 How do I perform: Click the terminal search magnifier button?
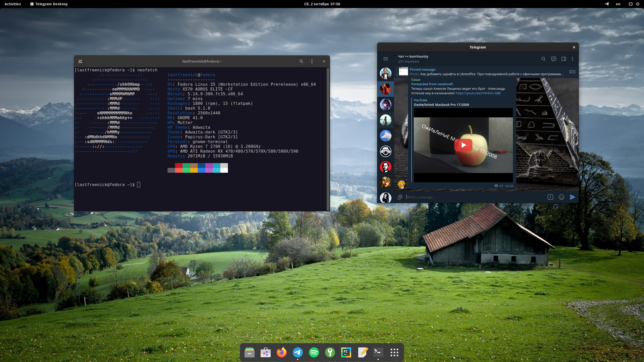click(x=301, y=61)
